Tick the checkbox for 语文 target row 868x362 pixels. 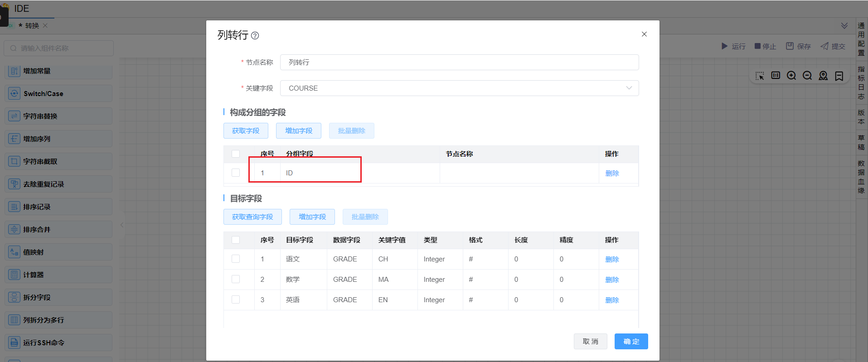pyautogui.click(x=236, y=259)
